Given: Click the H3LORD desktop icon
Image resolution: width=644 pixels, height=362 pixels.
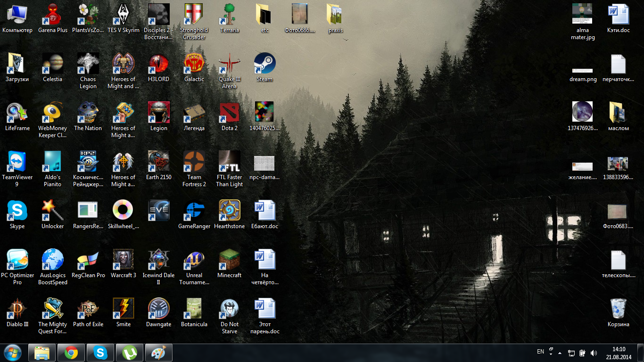Looking at the screenshot, I should (x=159, y=67).
